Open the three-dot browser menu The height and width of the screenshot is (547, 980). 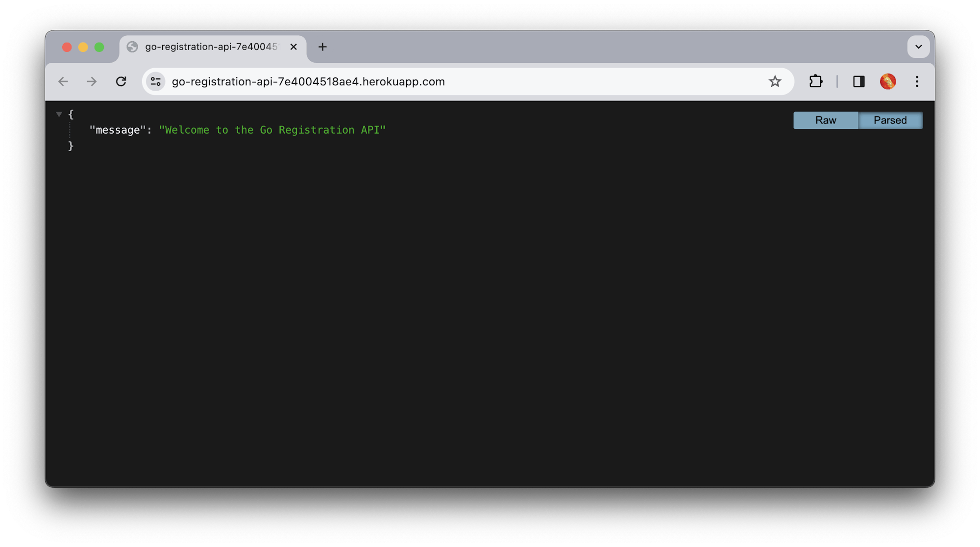917,81
